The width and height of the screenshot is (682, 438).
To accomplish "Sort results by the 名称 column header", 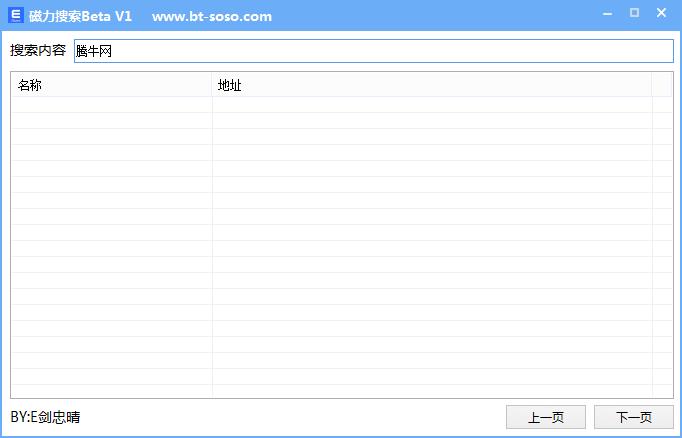I will (x=111, y=85).
